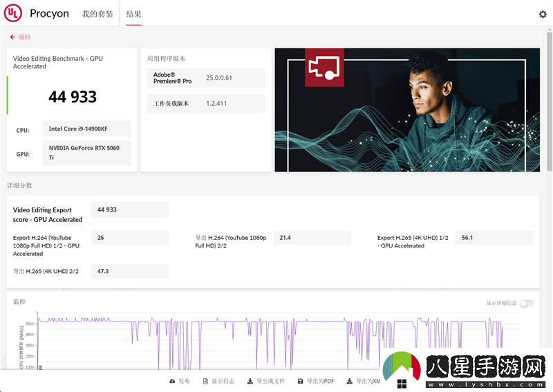Screen dimensions: 553x392
Task: Click the cloud publish icon
Action: click(x=172, y=381)
